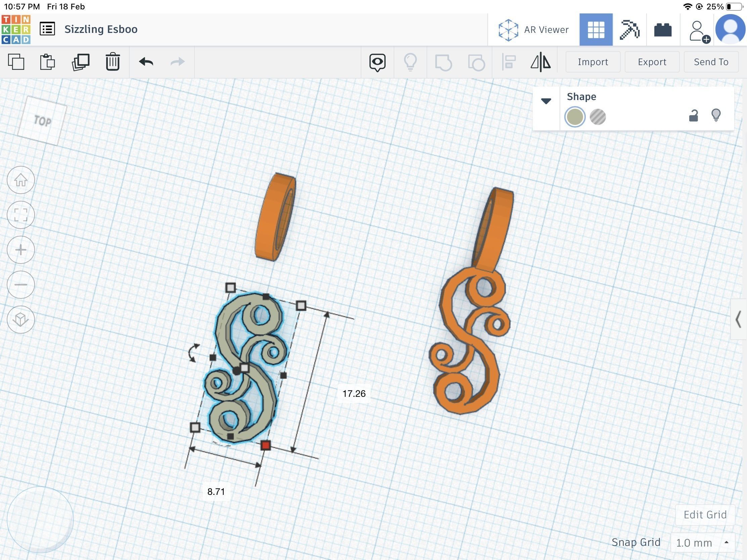Click the Export button

pyautogui.click(x=652, y=62)
